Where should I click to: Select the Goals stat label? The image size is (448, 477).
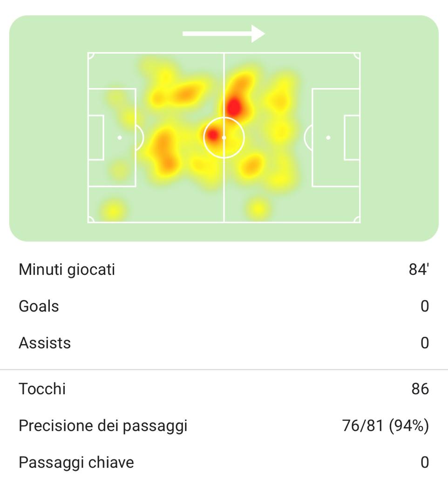(39, 307)
